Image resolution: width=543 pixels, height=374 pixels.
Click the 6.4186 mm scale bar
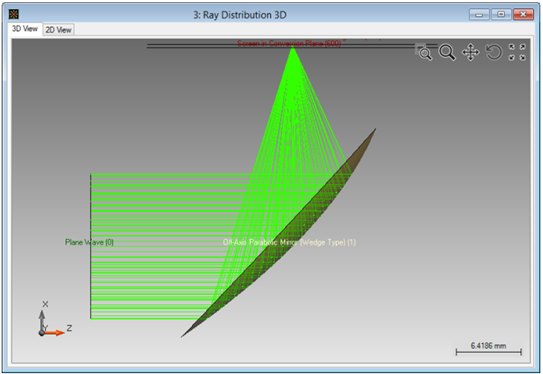pos(488,349)
